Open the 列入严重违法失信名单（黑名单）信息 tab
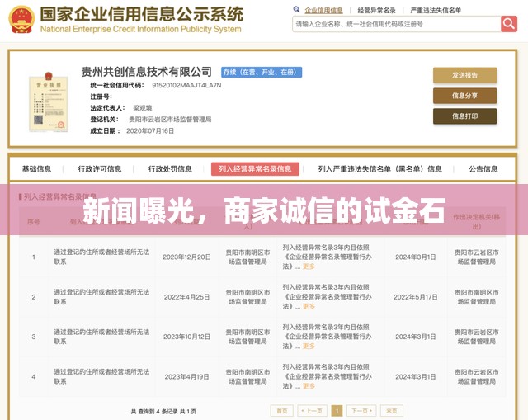Viewport: 528px width, 420px height. [x=379, y=168]
